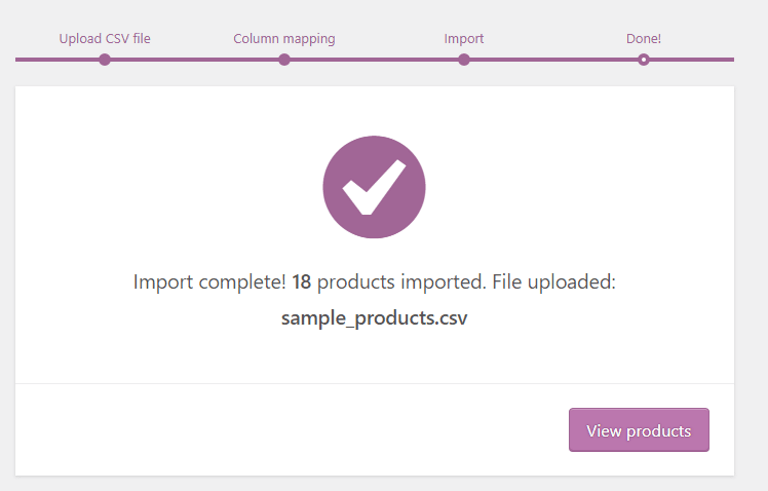Click progress line between Column mapping and Import
The width and height of the screenshot is (768, 491).
coord(374,60)
